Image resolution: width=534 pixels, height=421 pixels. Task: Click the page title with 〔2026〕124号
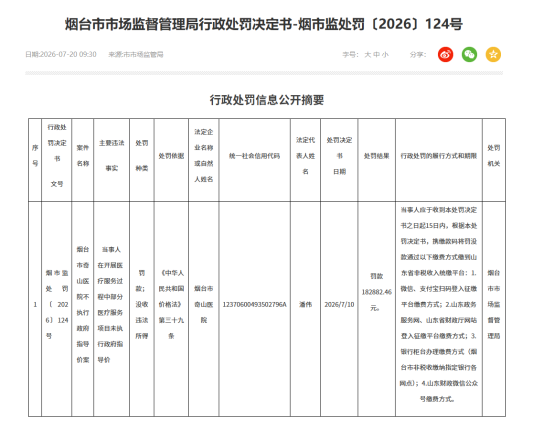[264, 24]
